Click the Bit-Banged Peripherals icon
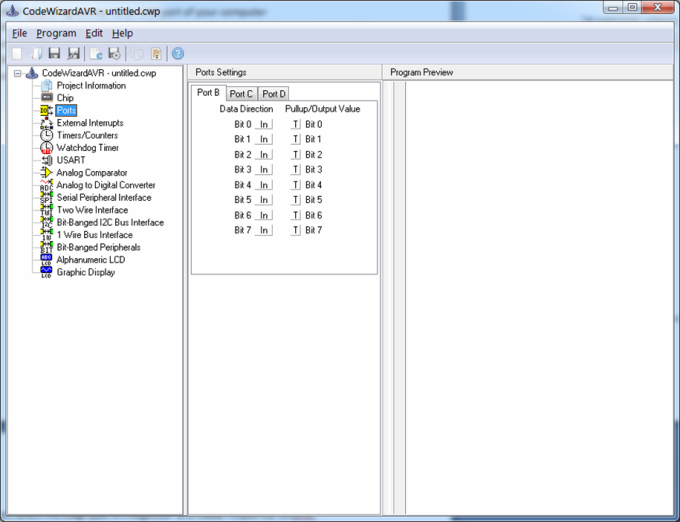Screen dimensions: 680x522 (x=46, y=248)
